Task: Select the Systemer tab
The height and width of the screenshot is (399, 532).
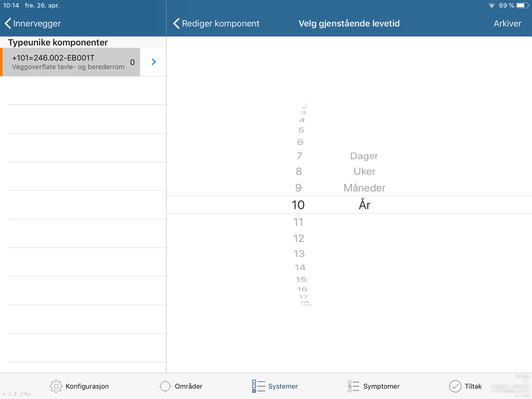Action: tap(275, 386)
